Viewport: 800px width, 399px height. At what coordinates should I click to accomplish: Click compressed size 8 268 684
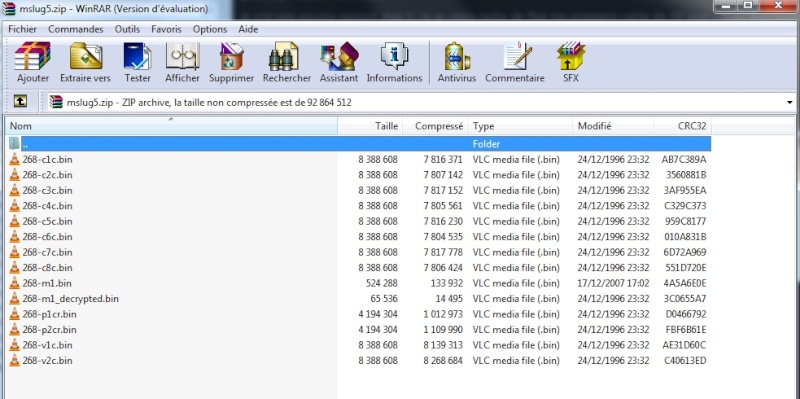click(x=443, y=360)
